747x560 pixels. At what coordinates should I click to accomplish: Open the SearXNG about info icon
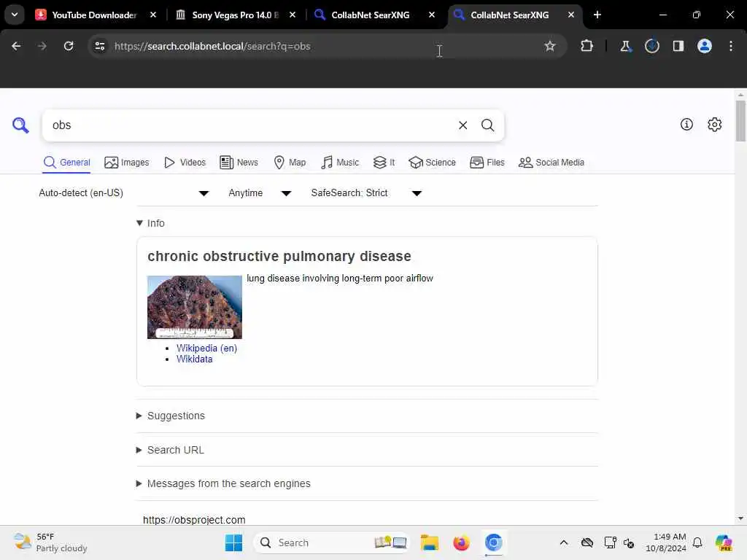[686, 124]
